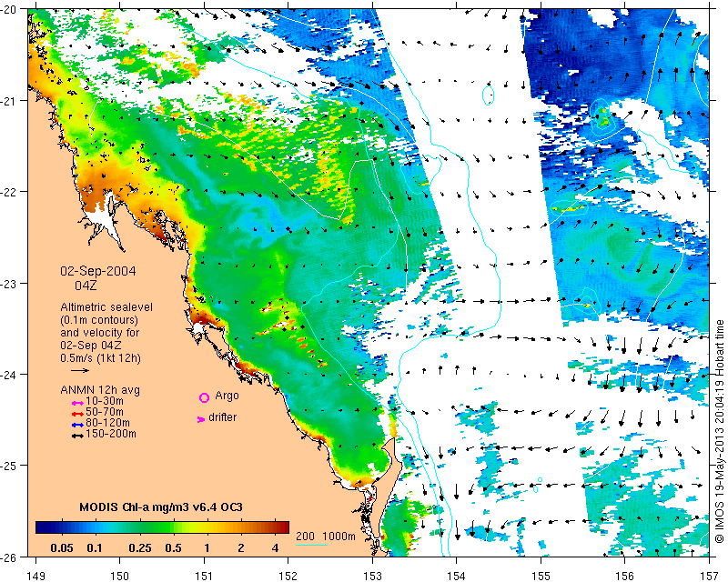Click the '10-30m' depth label
The image size is (728, 582).
[x=105, y=401]
